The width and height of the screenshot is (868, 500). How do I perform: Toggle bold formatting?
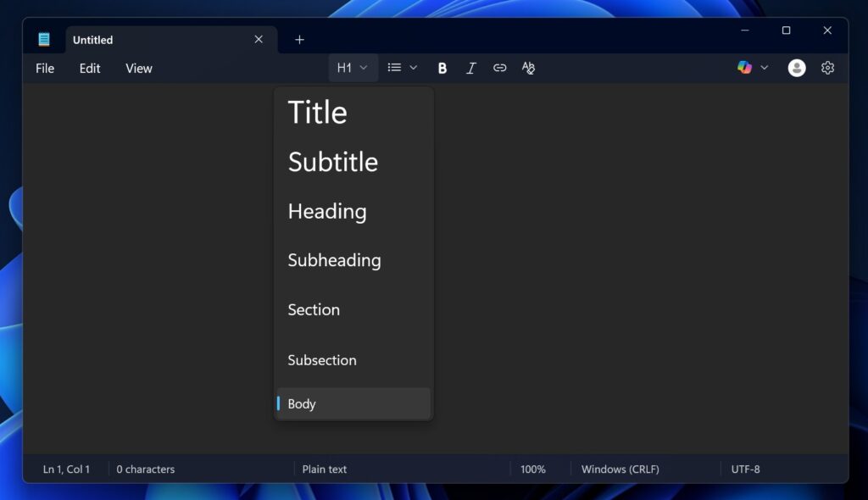(442, 68)
